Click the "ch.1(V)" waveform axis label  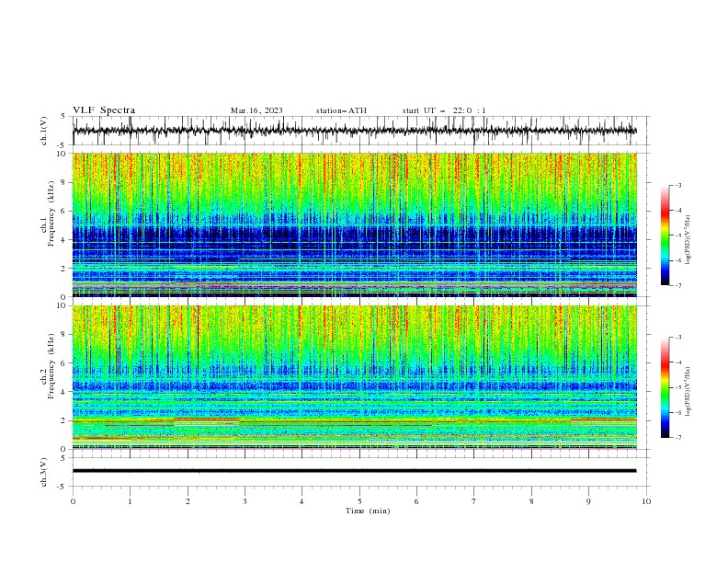44,131
